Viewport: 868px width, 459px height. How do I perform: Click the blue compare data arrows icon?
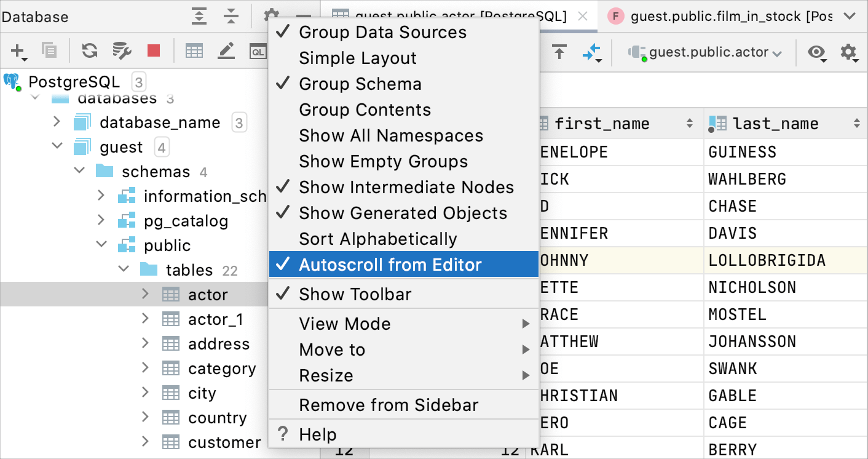(591, 52)
